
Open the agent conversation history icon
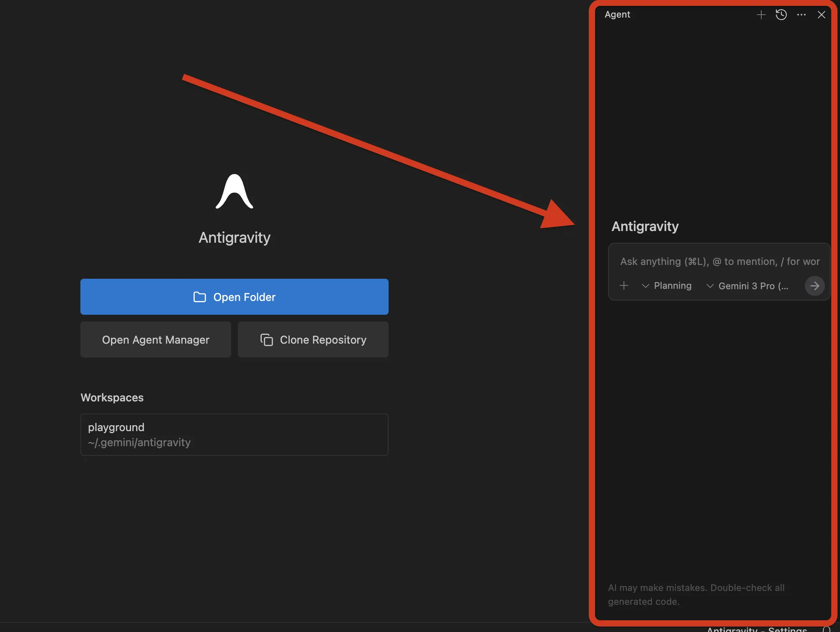coord(781,15)
